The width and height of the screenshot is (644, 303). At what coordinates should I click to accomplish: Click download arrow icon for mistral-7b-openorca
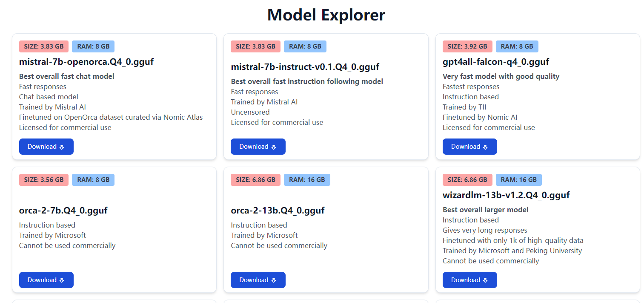pyautogui.click(x=62, y=147)
